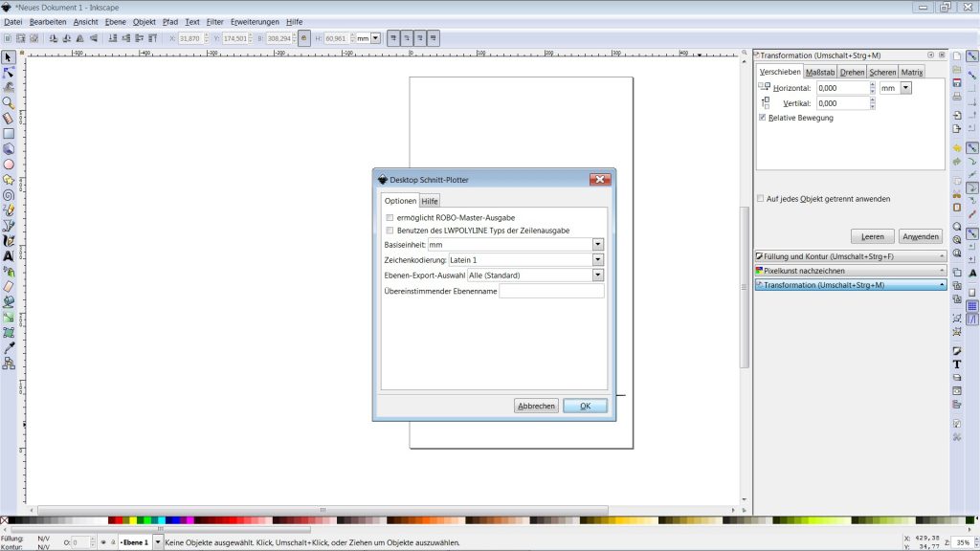Toggle 'Relative Bewegung' checkbox
This screenshot has height=551, width=980.
click(x=762, y=118)
